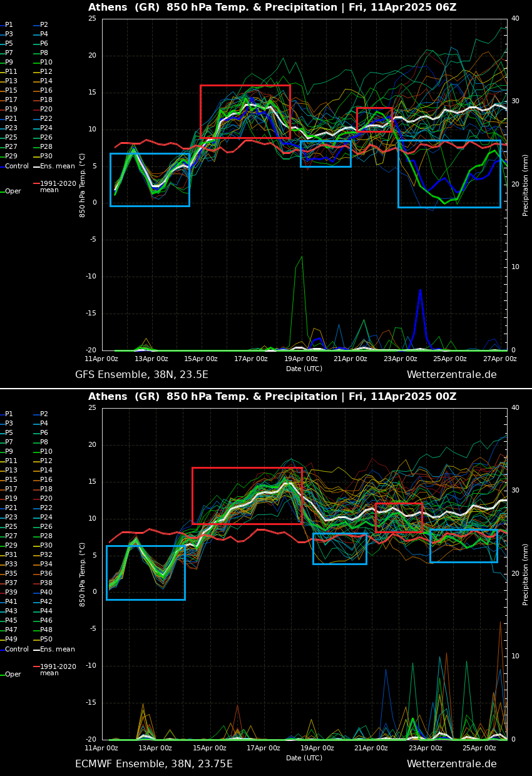The image size is (532, 776).
Task: Open Wetterzentrale.de link under ECMWF chart
Action: click(x=451, y=764)
